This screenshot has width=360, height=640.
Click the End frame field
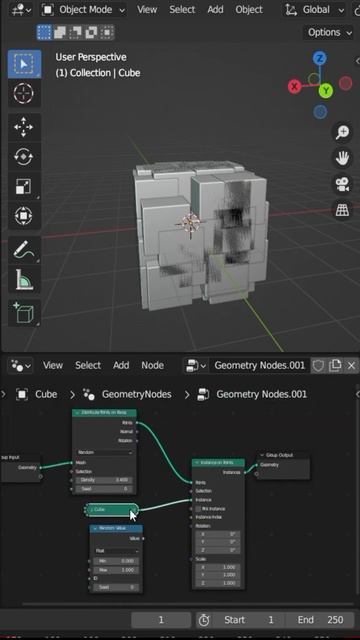(320, 620)
